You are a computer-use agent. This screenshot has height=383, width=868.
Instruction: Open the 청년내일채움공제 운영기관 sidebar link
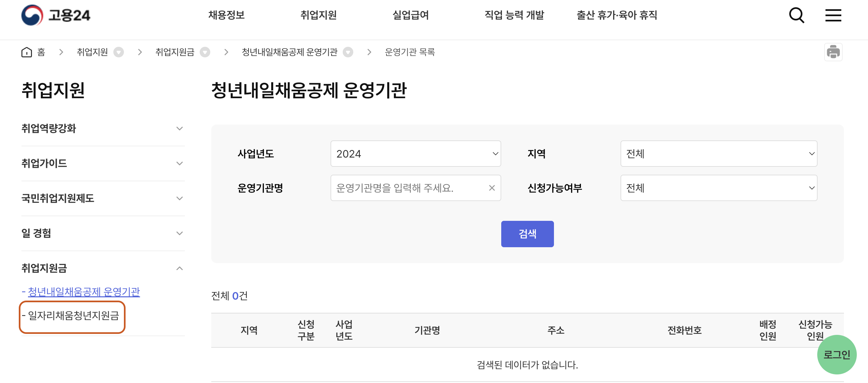(x=84, y=292)
